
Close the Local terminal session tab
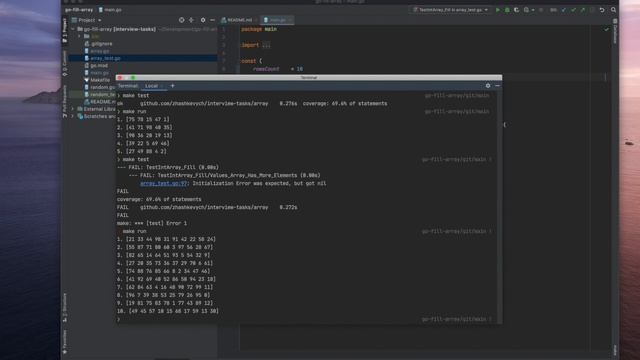pos(162,86)
